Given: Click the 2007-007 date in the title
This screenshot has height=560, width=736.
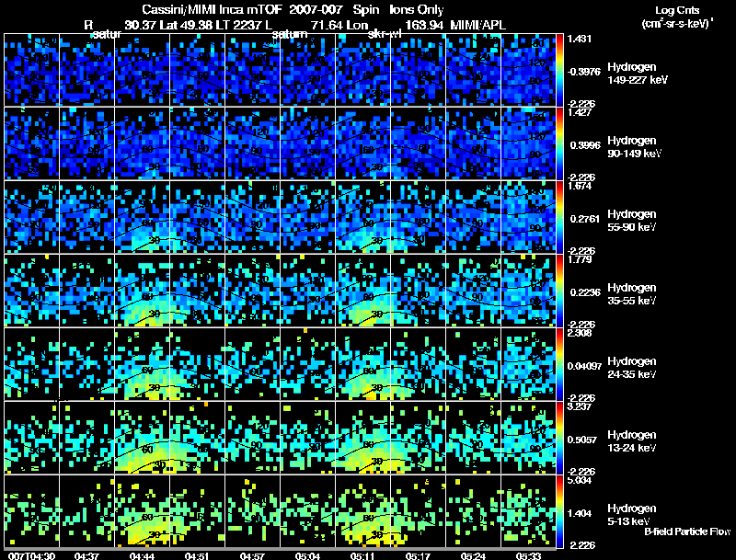Looking at the screenshot, I should point(316,9).
